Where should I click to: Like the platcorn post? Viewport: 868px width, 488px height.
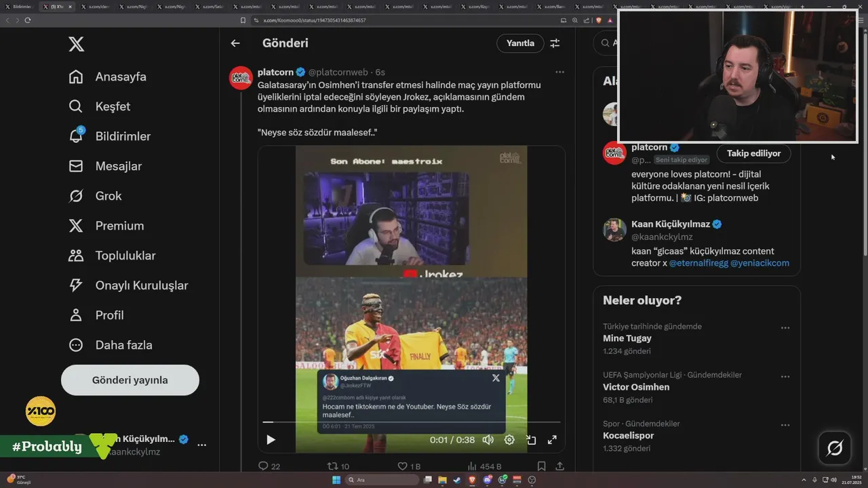(x=409, y=466)
